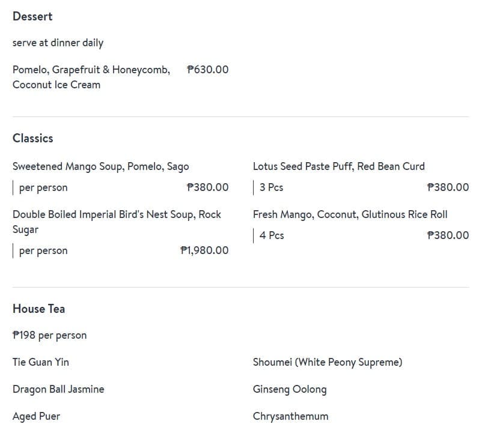Click the 3 Pcs serving label

tap(271, 187)
